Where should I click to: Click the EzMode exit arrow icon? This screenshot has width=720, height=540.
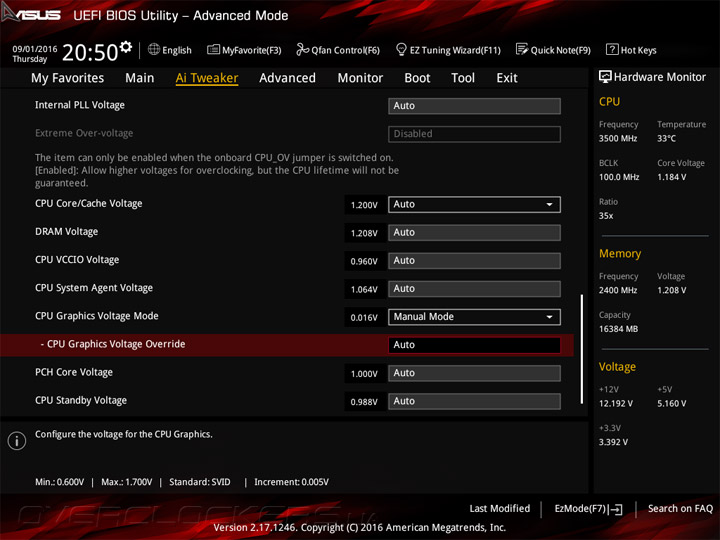point(616,509)
